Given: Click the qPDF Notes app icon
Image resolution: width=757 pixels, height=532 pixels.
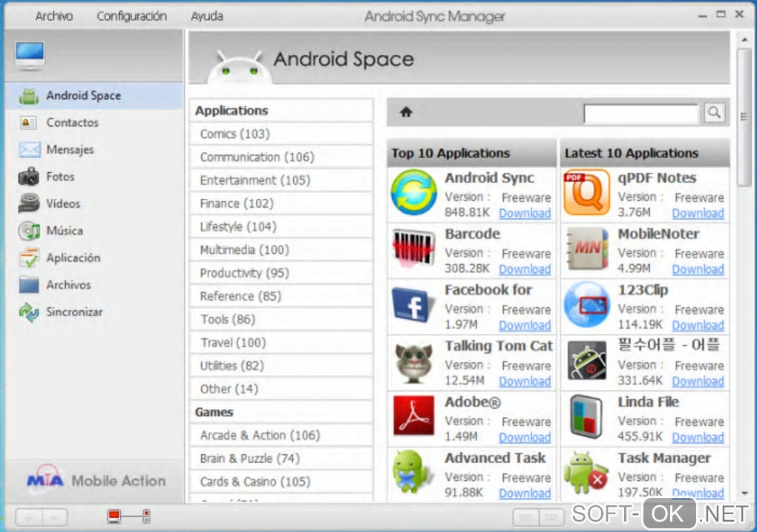Looking at the screenshot, I should (586, 192).
